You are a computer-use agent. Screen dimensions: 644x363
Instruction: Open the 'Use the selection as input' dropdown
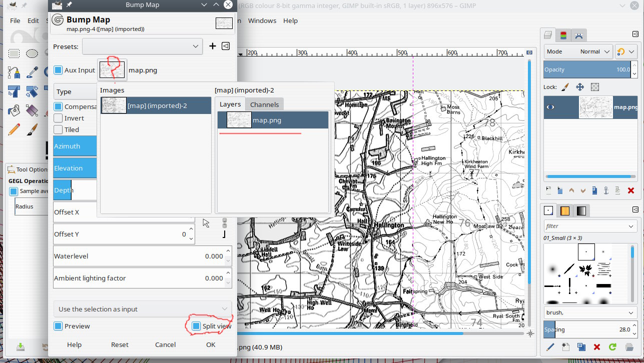(x=143, y=309)
